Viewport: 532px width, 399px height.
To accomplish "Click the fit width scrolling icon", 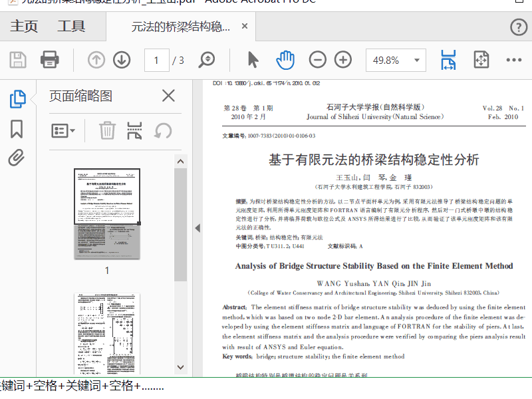I will (448, 60).
